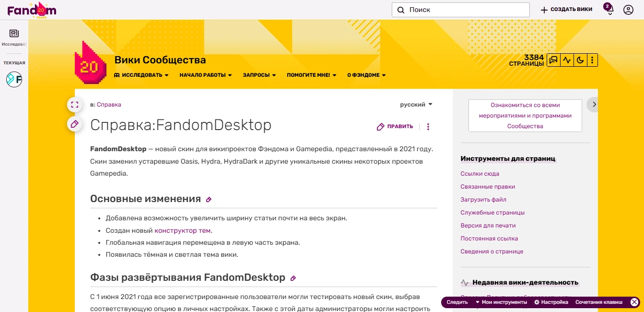Screen dimensions: 644x312
Task: Open the current wiki icon under Текущая
Action: point(14,80)
